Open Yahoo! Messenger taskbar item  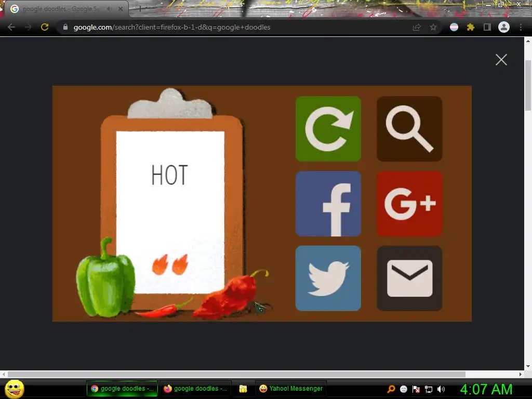pyautogui.click(x=291, y=389)
